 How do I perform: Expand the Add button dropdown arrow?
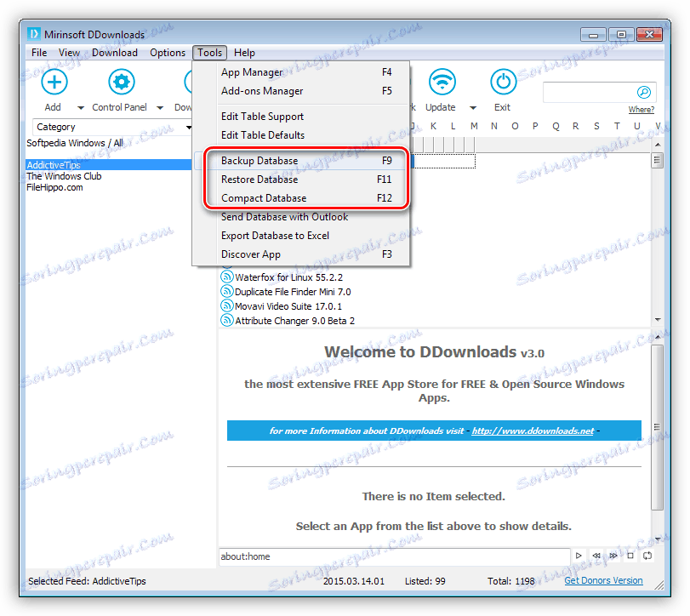(x=81, y=108)
